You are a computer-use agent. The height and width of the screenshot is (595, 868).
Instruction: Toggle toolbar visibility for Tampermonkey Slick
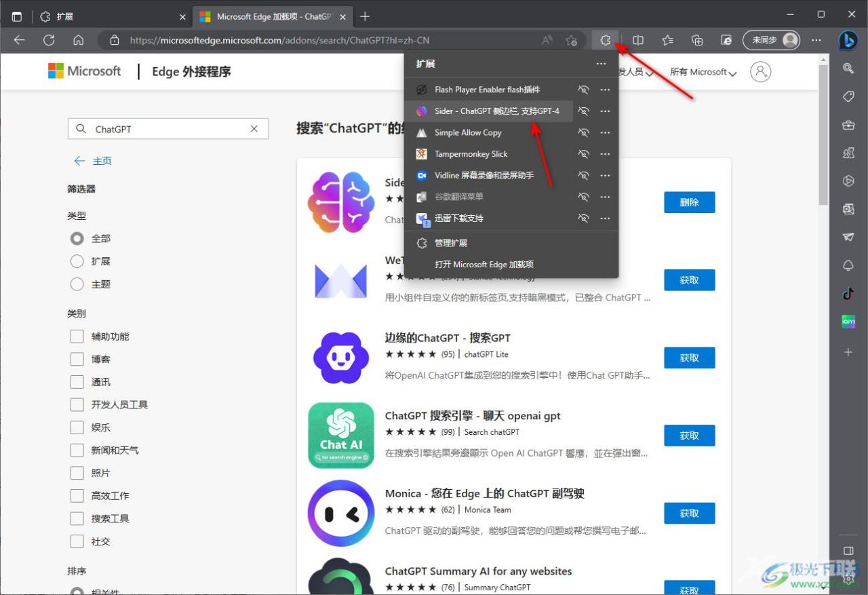coord(583,154)
